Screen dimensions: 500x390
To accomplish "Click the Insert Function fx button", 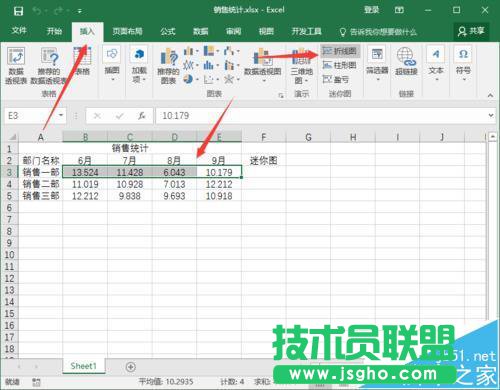I will coord(142,116).
